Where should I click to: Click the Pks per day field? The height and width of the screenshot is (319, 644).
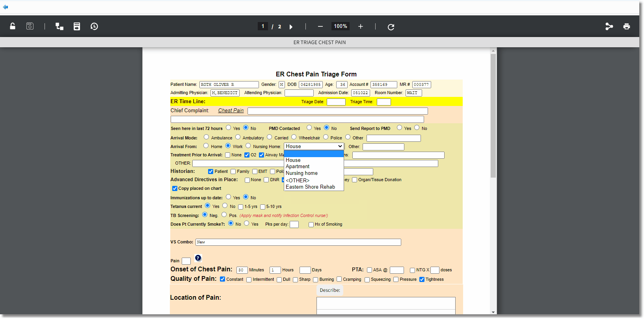coord(294,224)
